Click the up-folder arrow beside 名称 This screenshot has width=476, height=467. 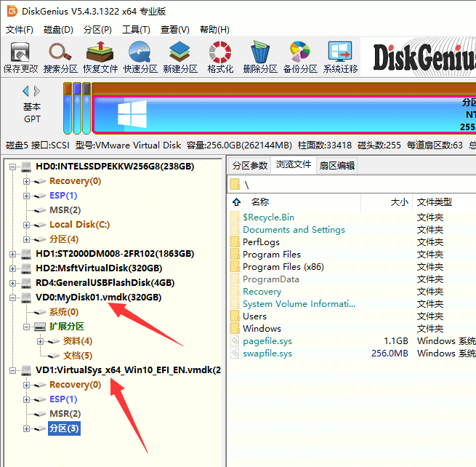click(x=236, y=201)
